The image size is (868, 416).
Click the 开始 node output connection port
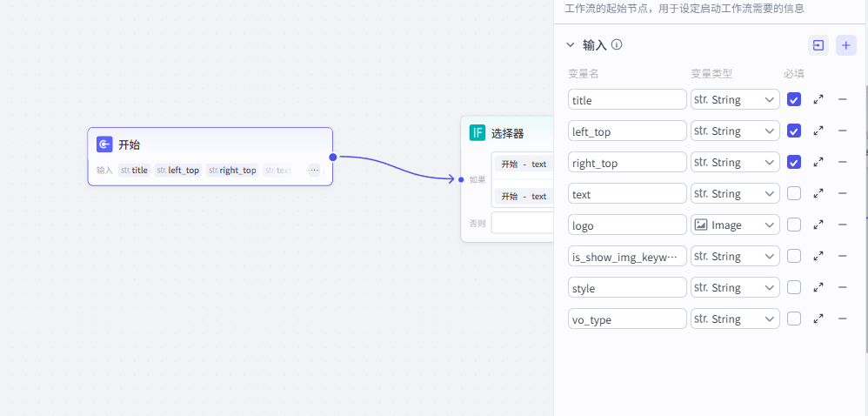click(x=333, y=158)
